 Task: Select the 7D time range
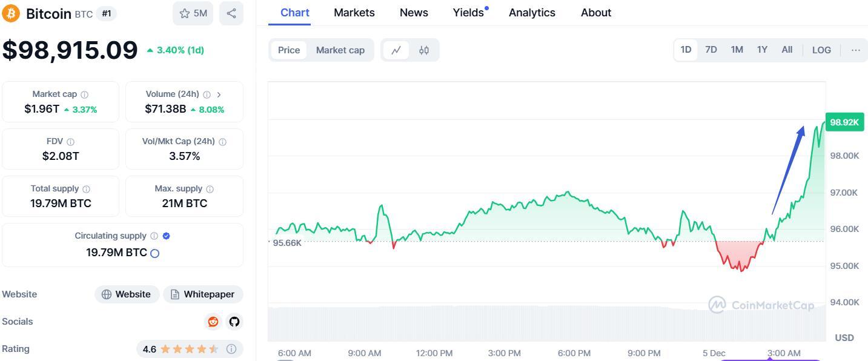pos(711,50)
